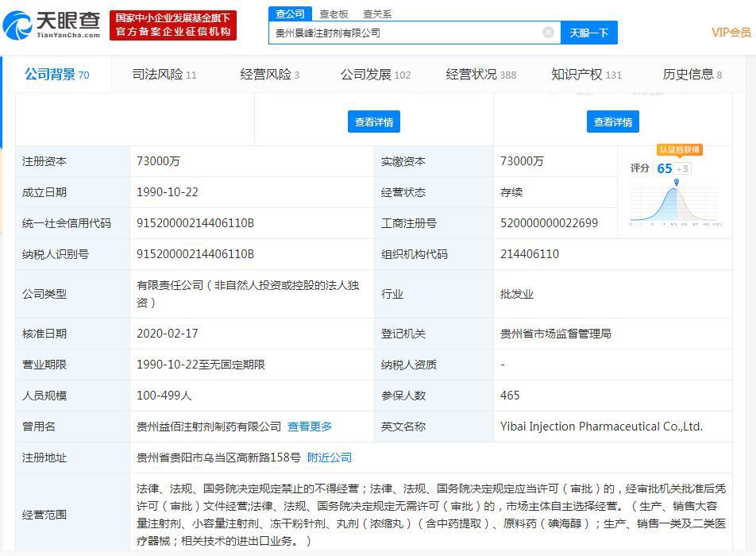Click the organization code 214406110
The width and height of the screenshot is (756, 556).
pyautogui.click(x=530, y=254)
